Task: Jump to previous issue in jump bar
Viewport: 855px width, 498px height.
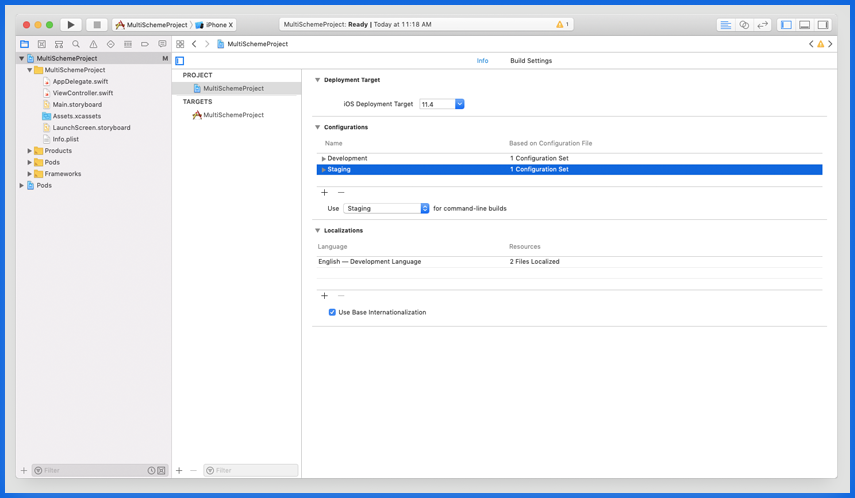Action: point(811,44)
